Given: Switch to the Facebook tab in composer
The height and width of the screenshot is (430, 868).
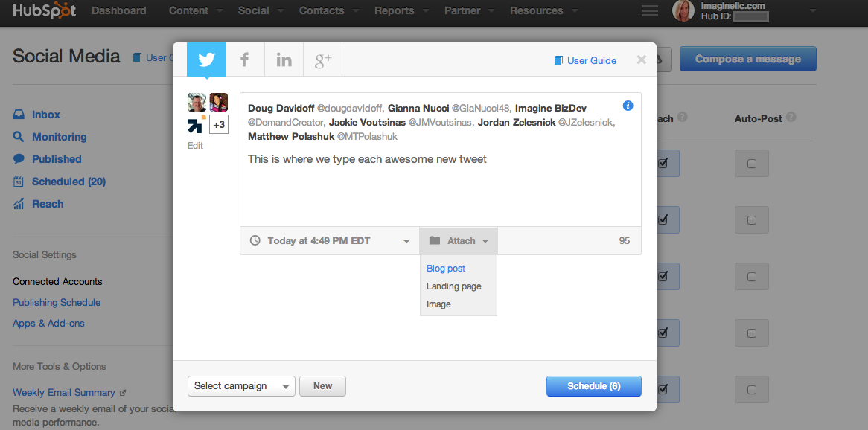Looking at the screenshot, I should [245, 60].
